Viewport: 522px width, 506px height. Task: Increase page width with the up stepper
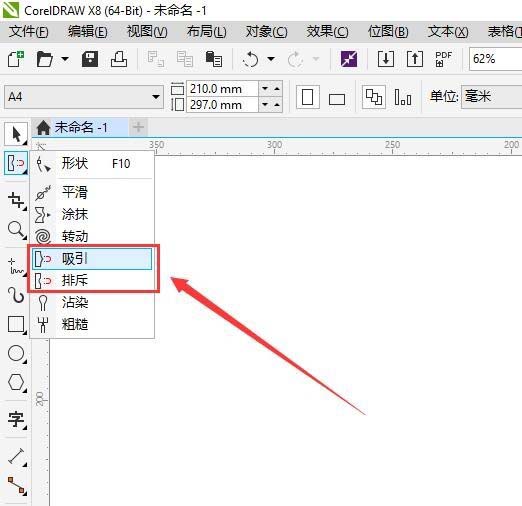[277, 89]
